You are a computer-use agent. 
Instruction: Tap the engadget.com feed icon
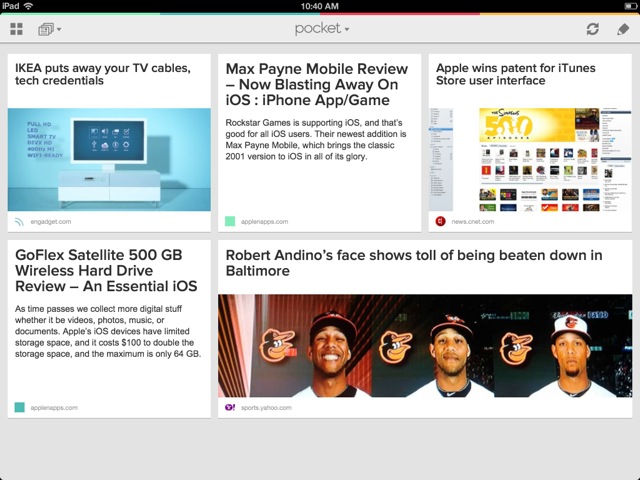(x=19, y=221)
